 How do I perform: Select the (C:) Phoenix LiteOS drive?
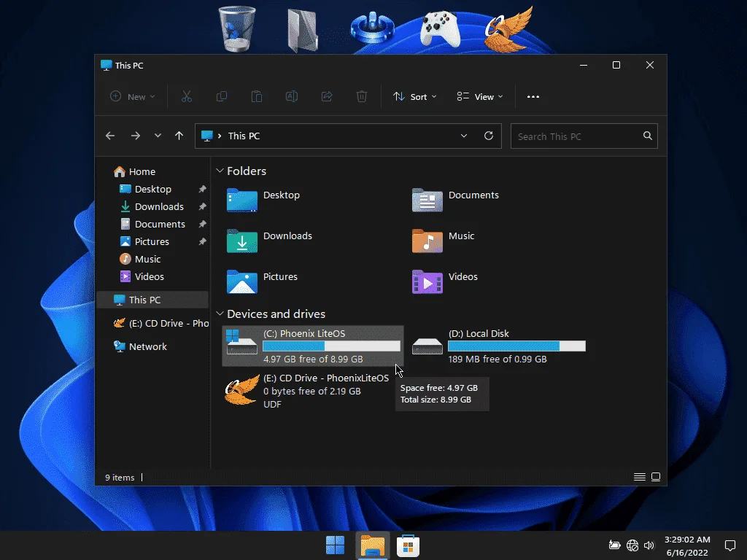coord(313,346)
